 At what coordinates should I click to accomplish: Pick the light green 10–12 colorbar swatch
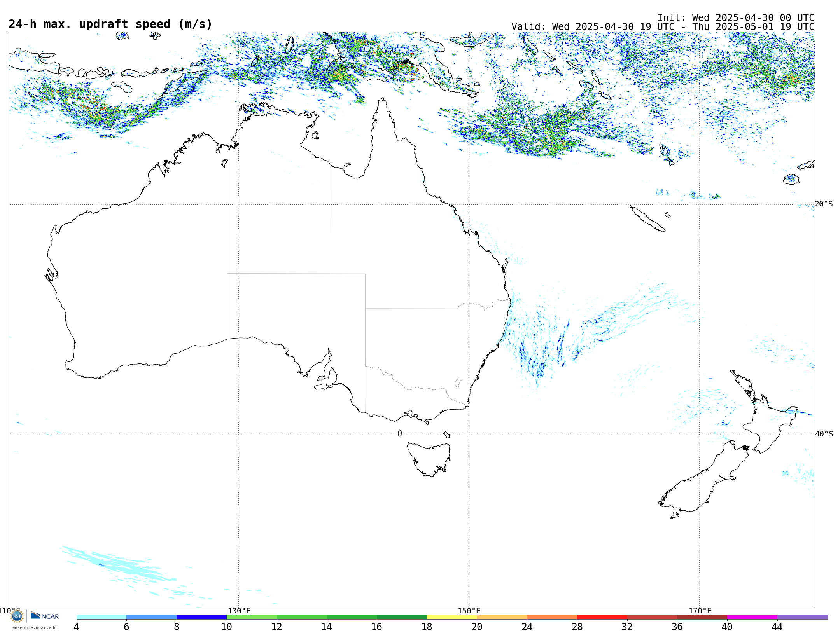[x=252, y=617]
